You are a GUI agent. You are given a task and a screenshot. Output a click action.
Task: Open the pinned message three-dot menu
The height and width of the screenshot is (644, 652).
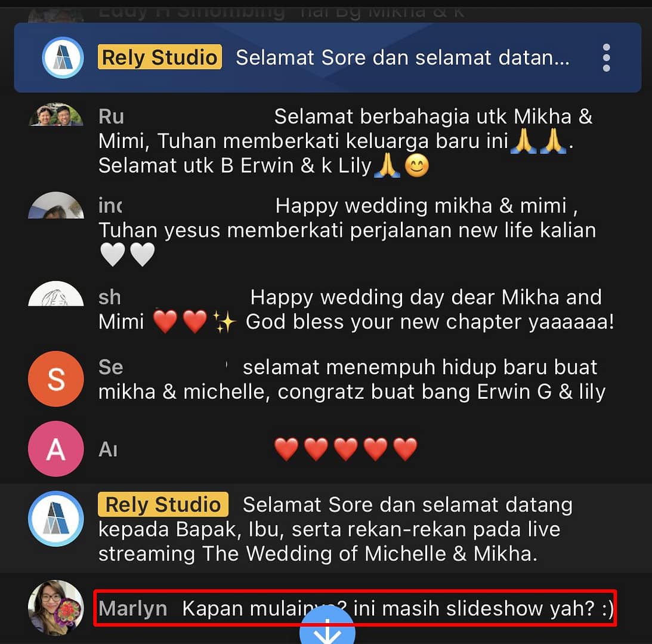tap(606, 57)
